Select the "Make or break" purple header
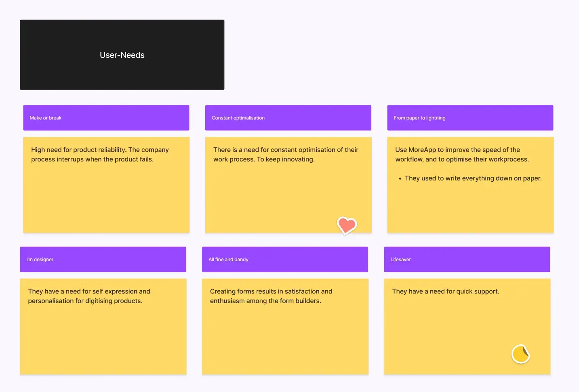Screen dimensions: 579x392 [106, 117]
